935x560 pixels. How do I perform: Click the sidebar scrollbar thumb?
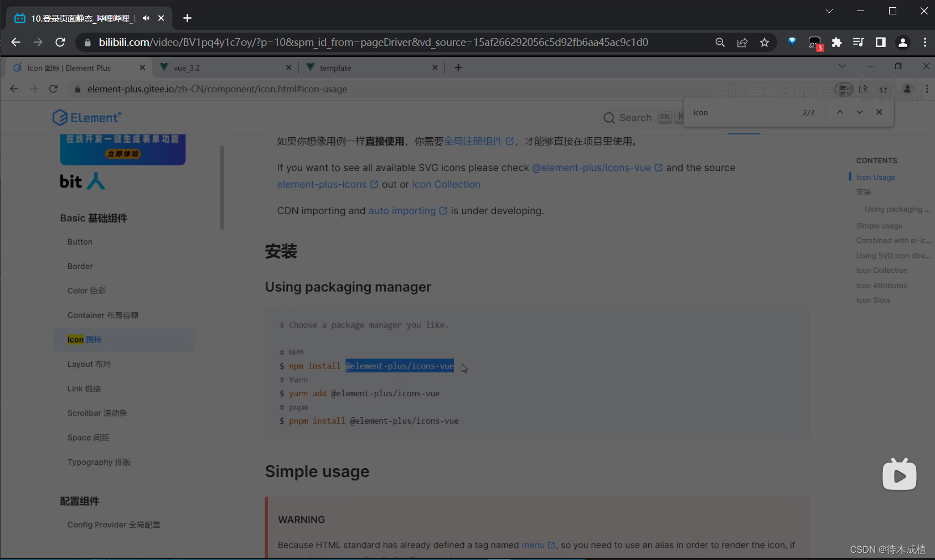pos(222,188)
